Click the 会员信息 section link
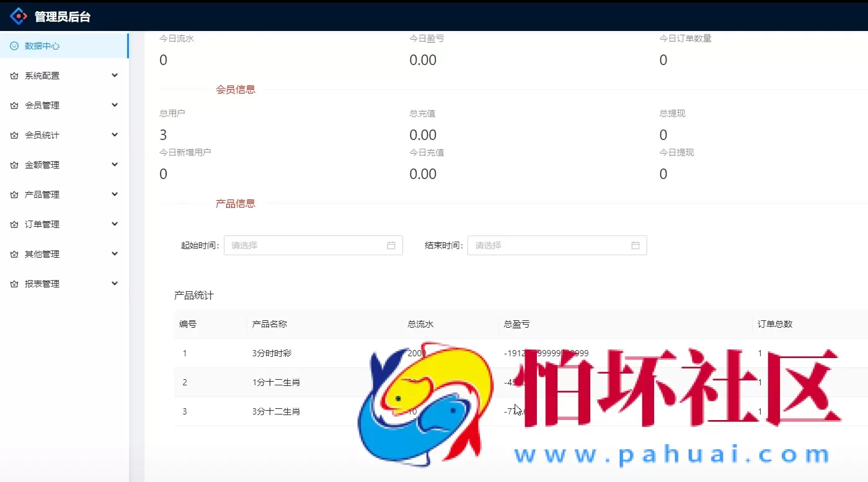This screenshot has height=482, width=868. (235, 89)
